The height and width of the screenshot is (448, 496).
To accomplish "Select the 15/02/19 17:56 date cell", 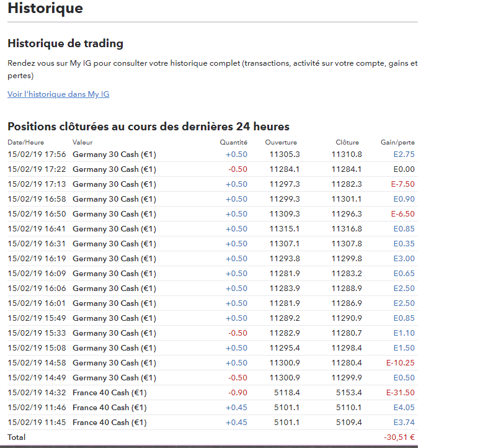I will point(37,154).
